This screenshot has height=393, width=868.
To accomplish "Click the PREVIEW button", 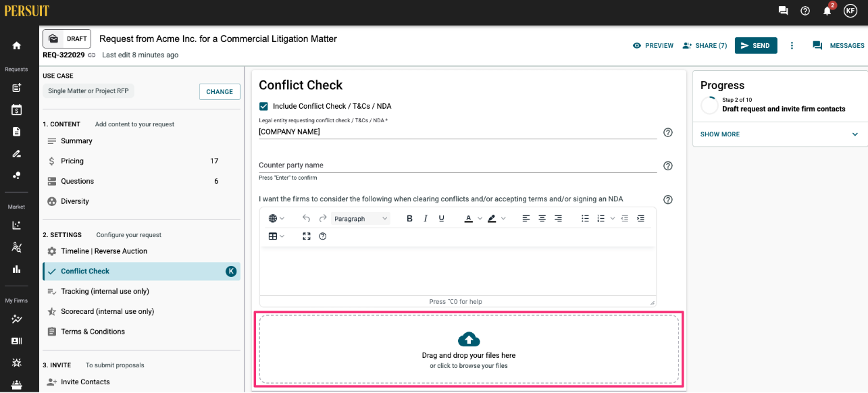I will coord(653,46).
